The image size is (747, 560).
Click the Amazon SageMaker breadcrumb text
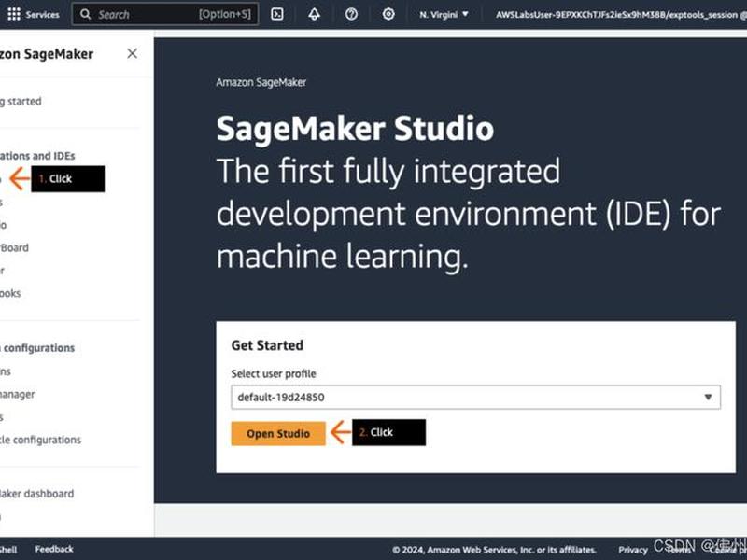261,82
